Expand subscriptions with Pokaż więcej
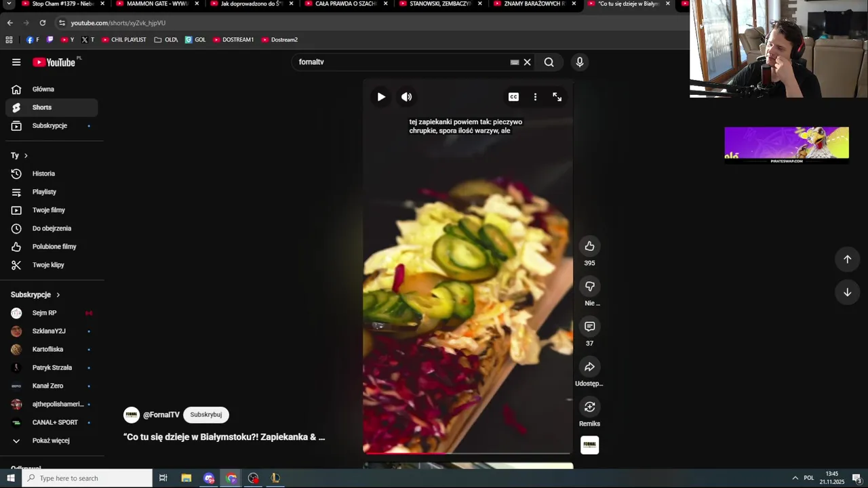868x488 pixels. coord(52,441)
